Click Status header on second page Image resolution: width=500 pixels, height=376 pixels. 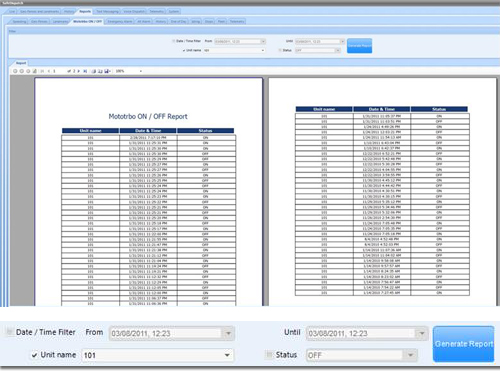(x=439, y=109)
